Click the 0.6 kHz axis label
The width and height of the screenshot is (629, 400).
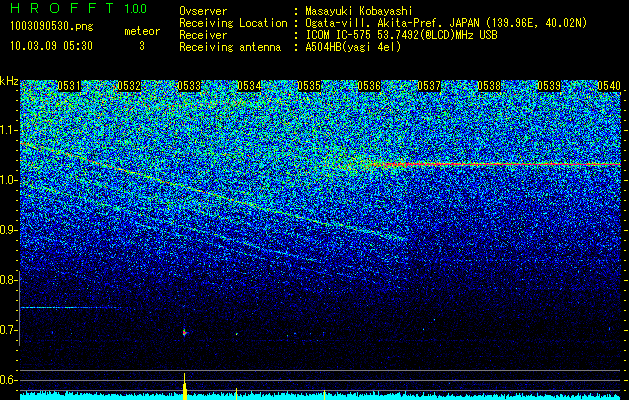(x=8, y=380)
